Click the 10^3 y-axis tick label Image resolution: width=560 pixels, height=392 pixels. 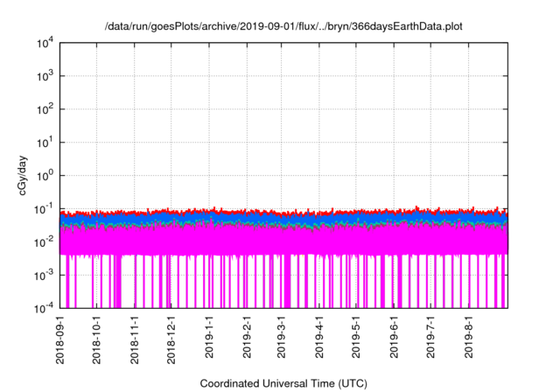(x=45, y=76)
